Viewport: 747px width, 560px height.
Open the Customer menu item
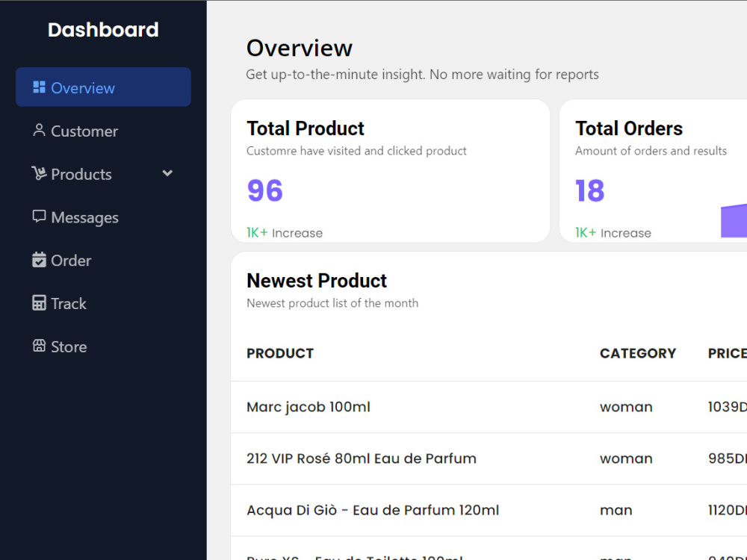click(x=103, y=131)
